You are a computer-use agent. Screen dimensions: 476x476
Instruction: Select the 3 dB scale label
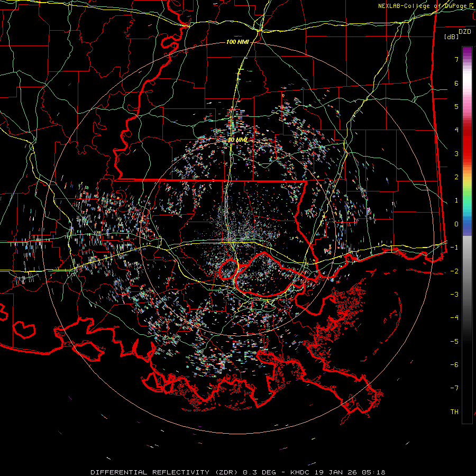[x=456, y=153]
